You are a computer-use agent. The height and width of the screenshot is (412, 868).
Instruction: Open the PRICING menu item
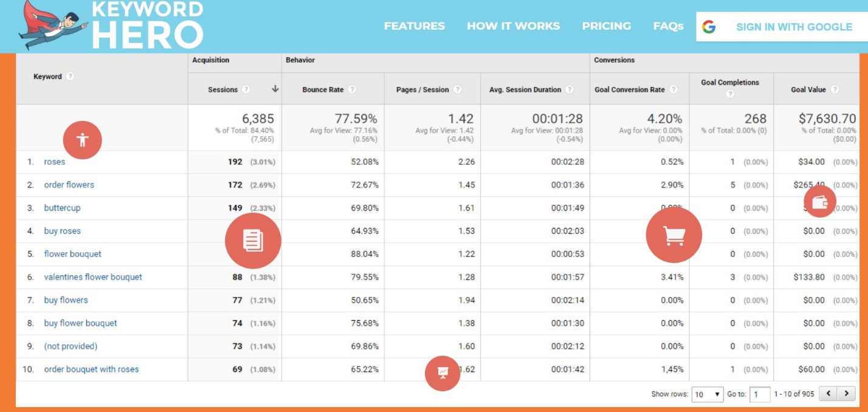(607, 26)
